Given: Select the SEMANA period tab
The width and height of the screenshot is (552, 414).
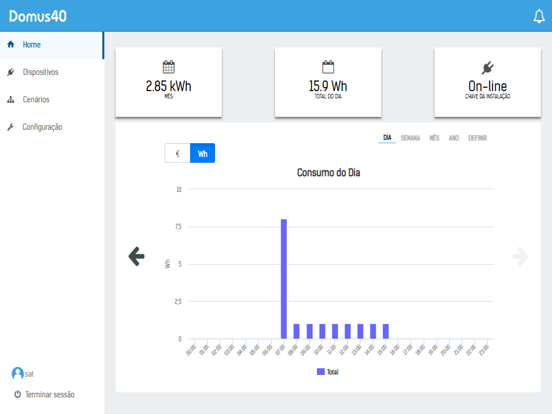Looking at the screenshot, I should [x=410, y=138].
